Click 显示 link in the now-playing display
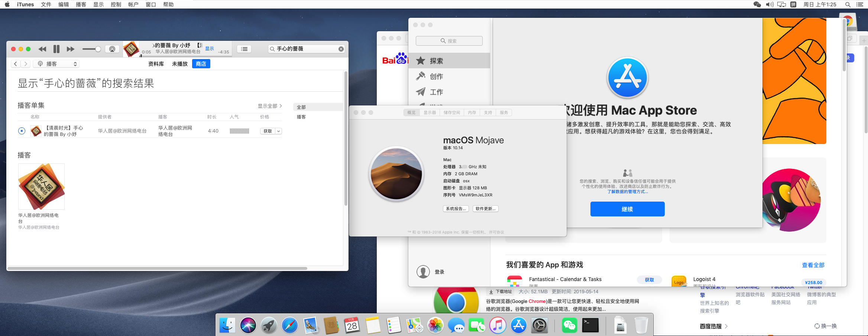Image resolution: width=868 pixels, height=336 pixels. tap(210, 49)
